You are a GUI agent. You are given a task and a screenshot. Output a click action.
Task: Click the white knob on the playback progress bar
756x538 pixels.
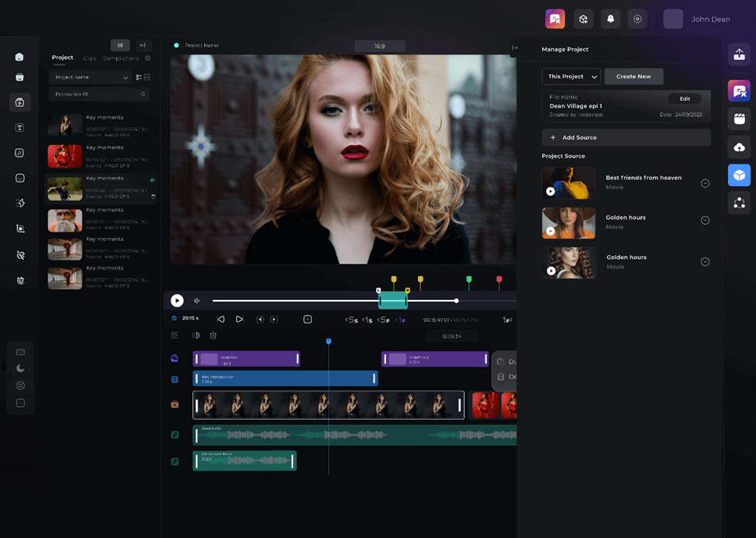click(456, 301)
